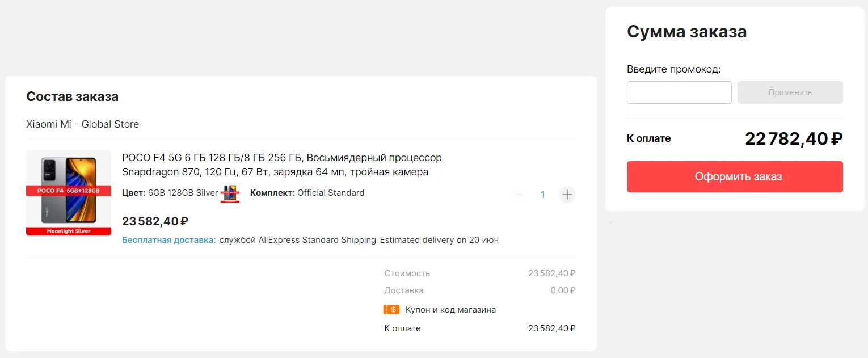868x358 pixels.
Task: Focus the promo code input field
Action: point(679,92)
